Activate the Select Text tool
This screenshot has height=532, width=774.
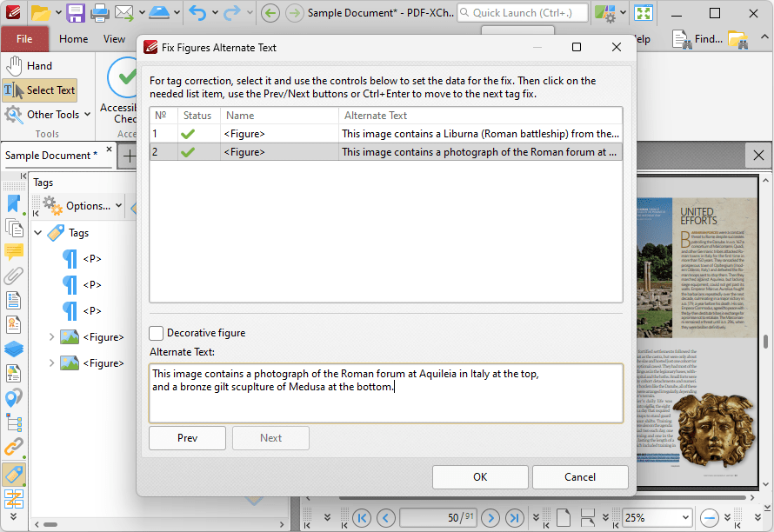(x=39, y=90)
